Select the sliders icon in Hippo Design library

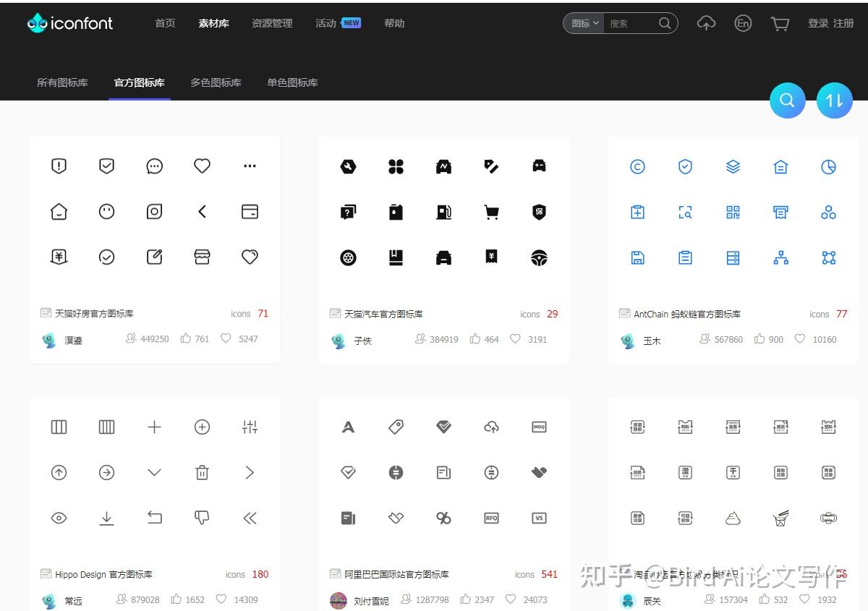[x=250, y=427]
